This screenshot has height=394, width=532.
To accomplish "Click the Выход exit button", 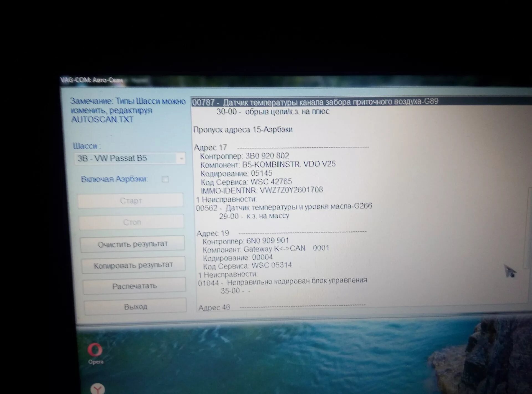I will pos(135,307).
